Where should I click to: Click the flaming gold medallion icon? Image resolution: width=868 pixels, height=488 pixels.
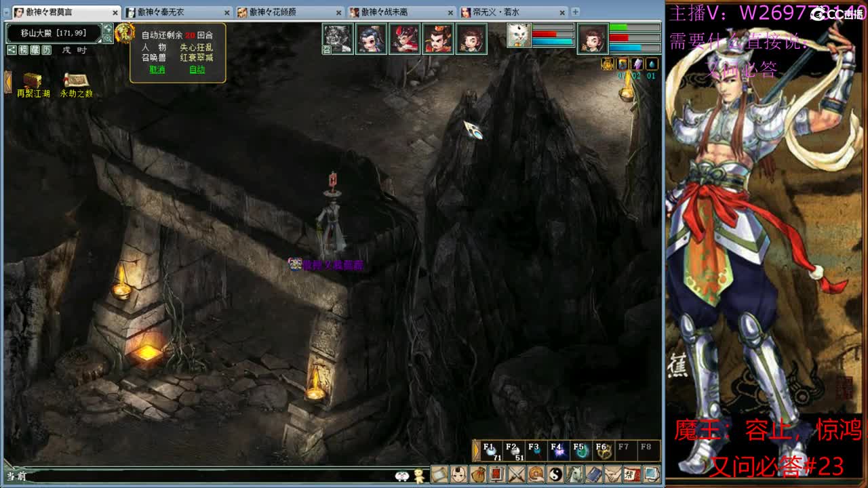[124, 33]
